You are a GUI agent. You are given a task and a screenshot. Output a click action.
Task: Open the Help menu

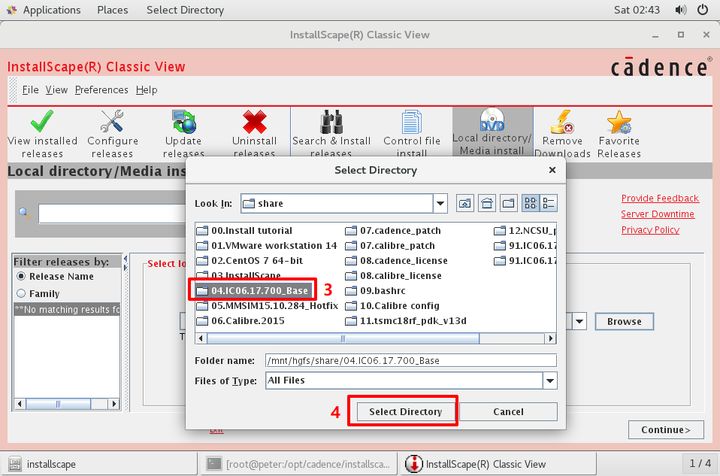coord(146,90)
